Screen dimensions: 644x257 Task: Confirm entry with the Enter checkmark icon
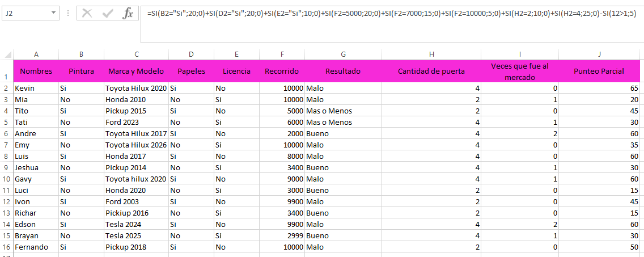(108, 13)
